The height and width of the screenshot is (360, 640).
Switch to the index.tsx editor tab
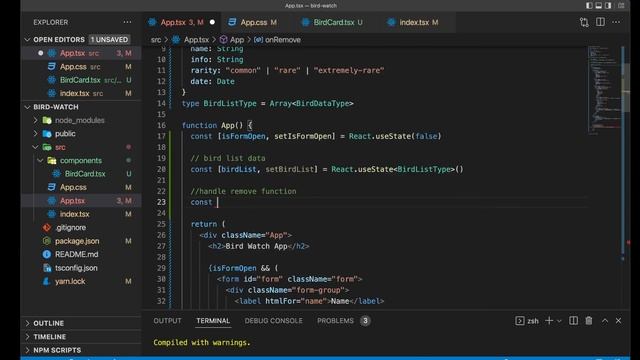[x=414, y=22]
